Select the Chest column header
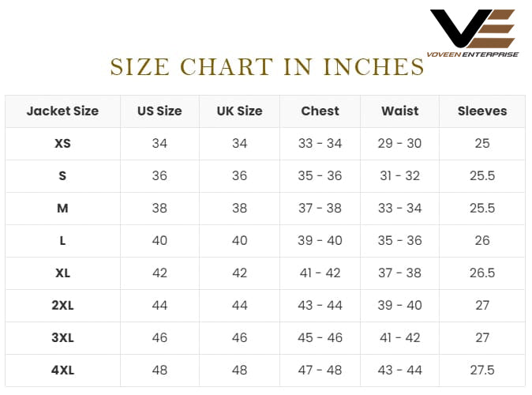Screen dimensions: 532x395 [320, 111]
